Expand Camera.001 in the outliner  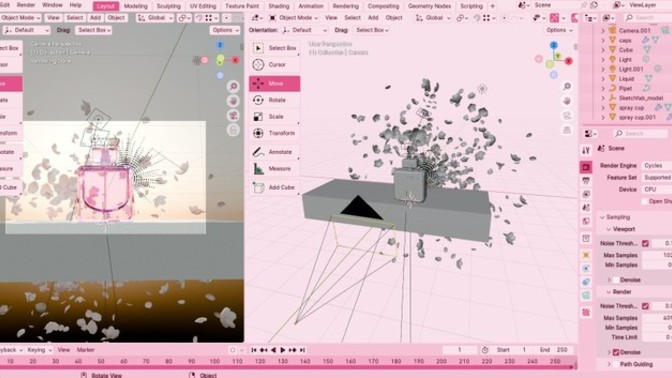[x=603, y=31]
